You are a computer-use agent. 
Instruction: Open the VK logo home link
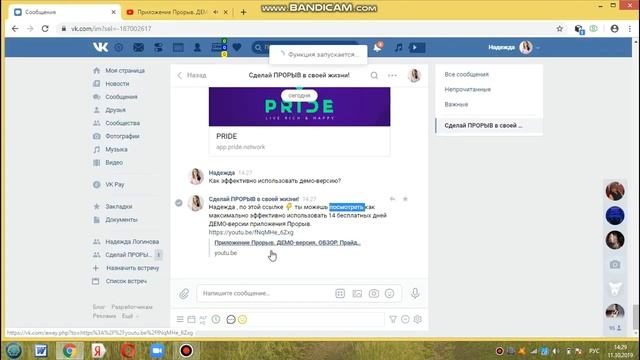click(x=100, y=47)
